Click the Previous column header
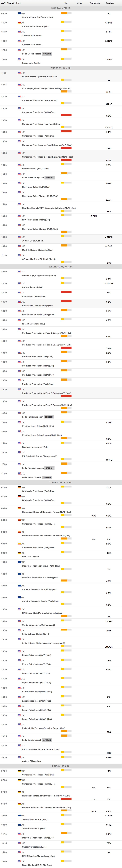 tap(110, 3)
